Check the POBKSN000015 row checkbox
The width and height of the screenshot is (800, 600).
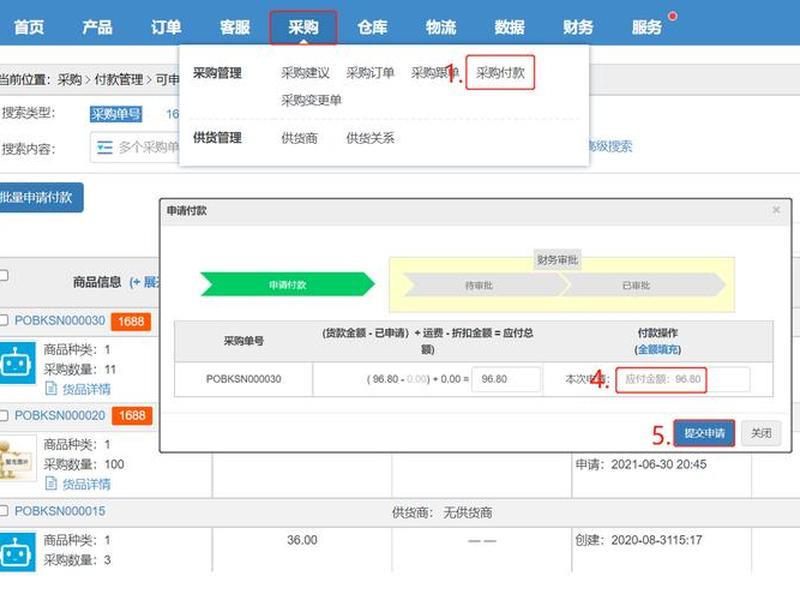(4, 510)
